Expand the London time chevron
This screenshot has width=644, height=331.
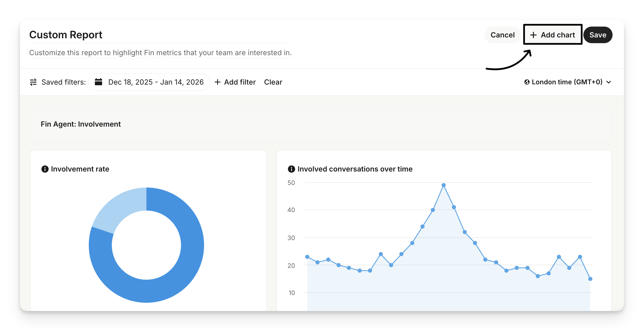(x=609, y=82)
